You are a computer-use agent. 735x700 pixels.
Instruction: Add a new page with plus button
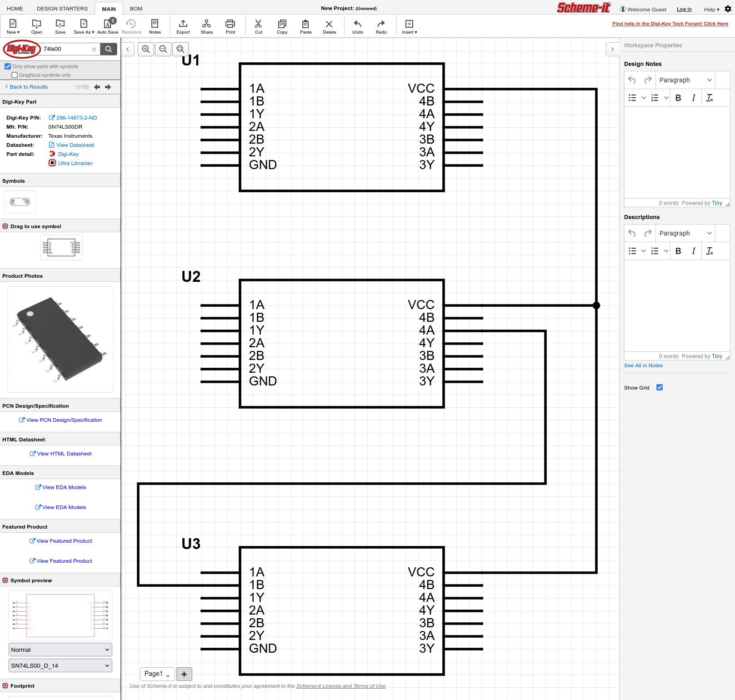pyautogui.click(x=184, y=674)
